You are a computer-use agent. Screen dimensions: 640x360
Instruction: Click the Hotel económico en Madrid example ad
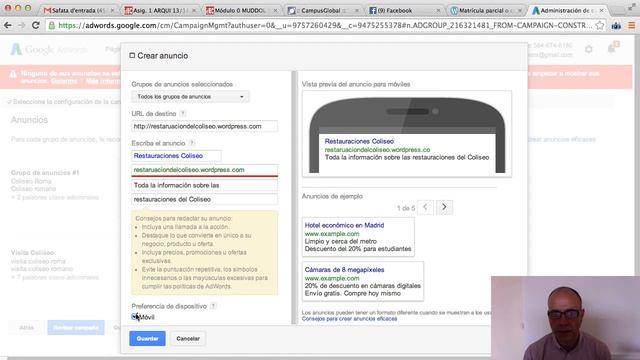pos(358,237)
